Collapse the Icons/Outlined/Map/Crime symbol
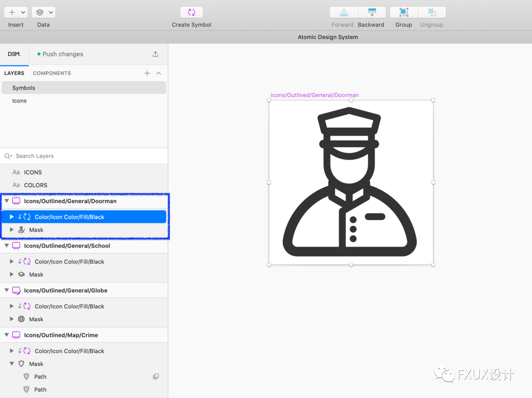532x398 pixels. (x=6, y=335)
